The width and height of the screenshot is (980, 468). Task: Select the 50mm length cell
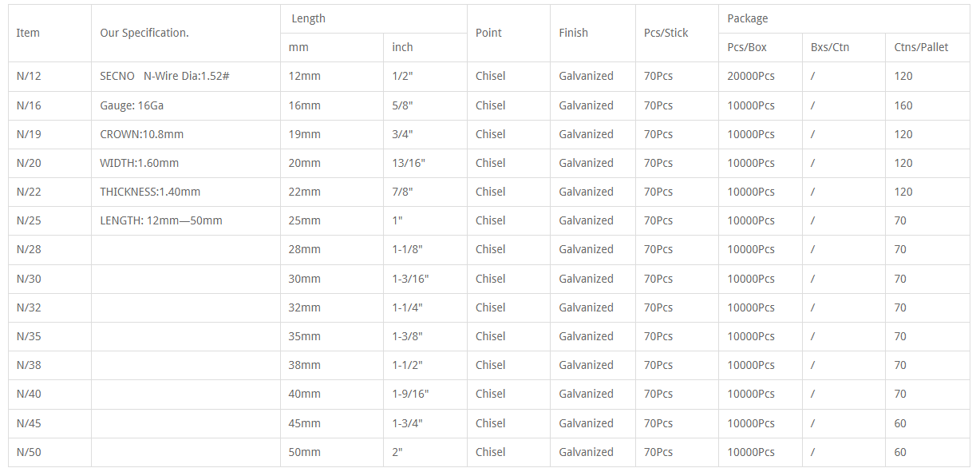[x=331, y=452]
